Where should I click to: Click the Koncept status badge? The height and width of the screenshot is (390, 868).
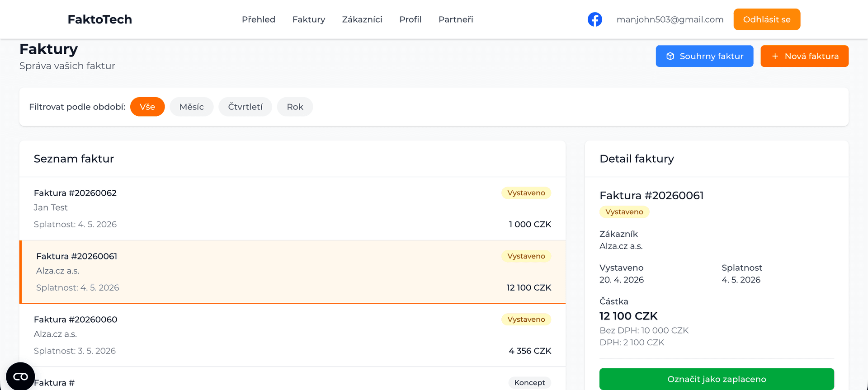pyautogui.click(x=529, y=383)
